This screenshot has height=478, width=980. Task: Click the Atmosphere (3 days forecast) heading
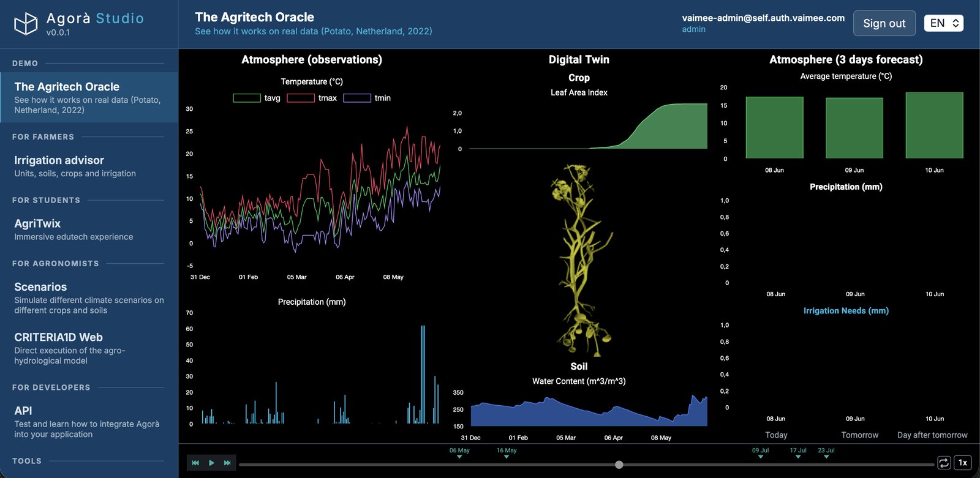846,59
